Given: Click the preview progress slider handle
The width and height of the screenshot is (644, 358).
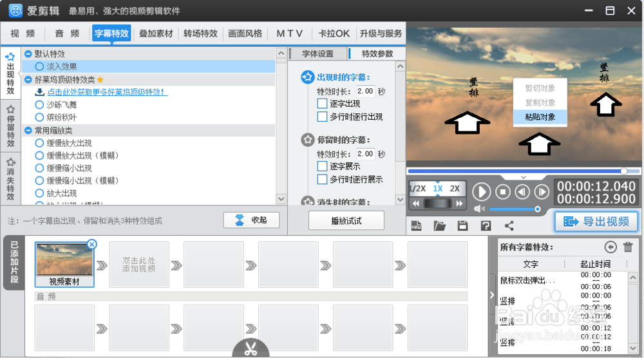Looking at the screenshot, I should (624, 171).
